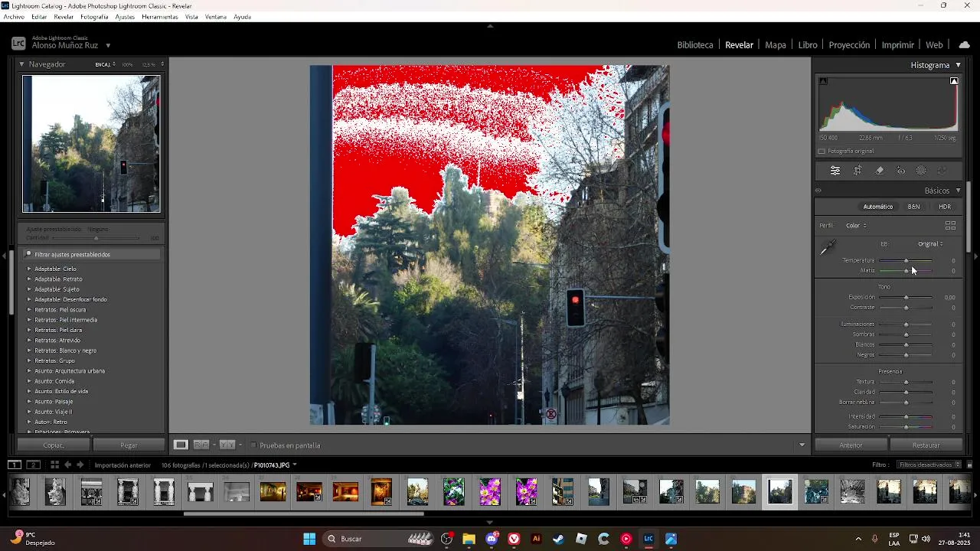Click the Automático tone button

pos(878,207)
